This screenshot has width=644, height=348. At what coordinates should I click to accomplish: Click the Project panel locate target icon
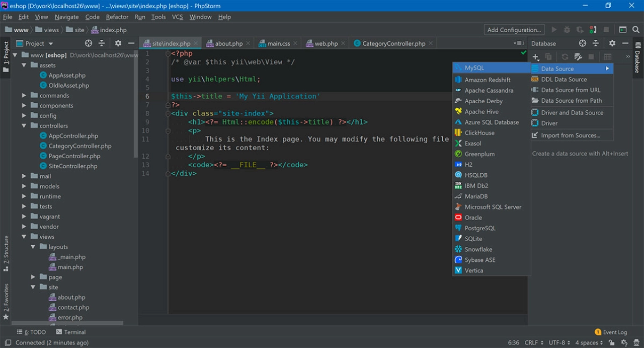pos(89,43)
